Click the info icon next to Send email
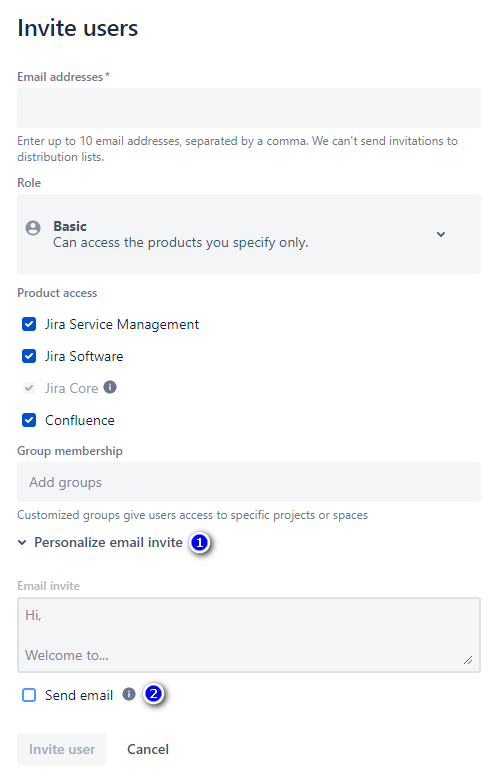The image size is (490, 779). tap(129, 694)
